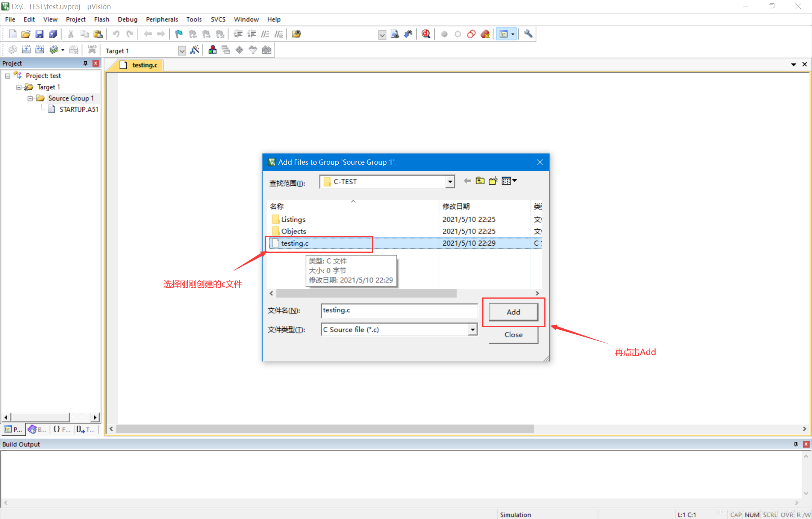Click the Close button in dialog
Viewport: 812px width, 519px height.
tap(513, 335)
